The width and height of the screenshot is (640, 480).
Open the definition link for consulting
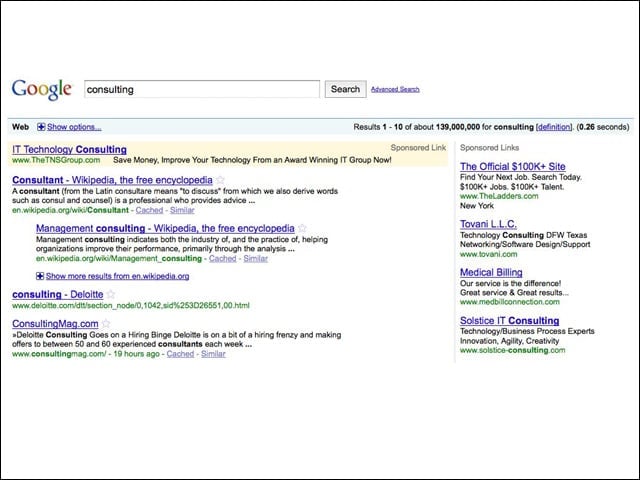pos(553,127)
